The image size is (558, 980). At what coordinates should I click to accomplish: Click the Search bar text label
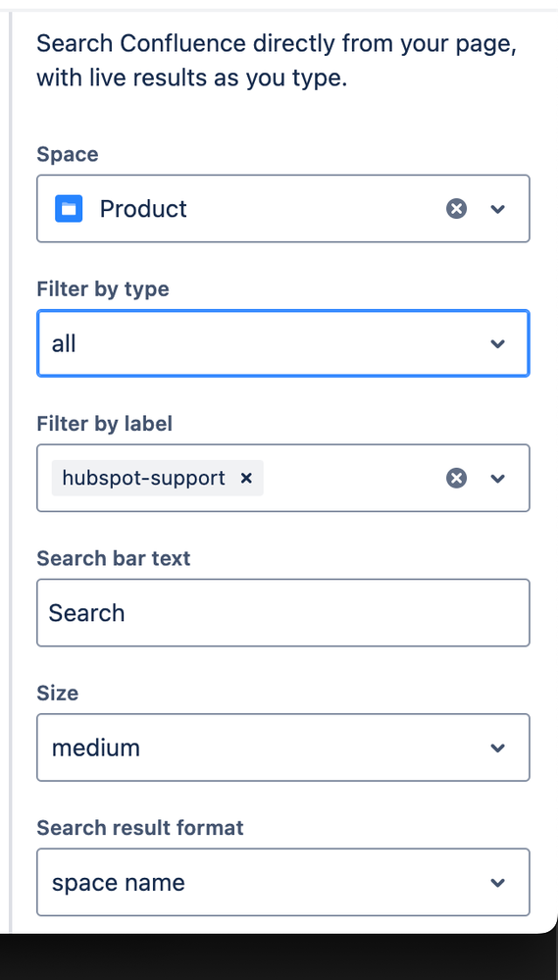pos(114,557)
